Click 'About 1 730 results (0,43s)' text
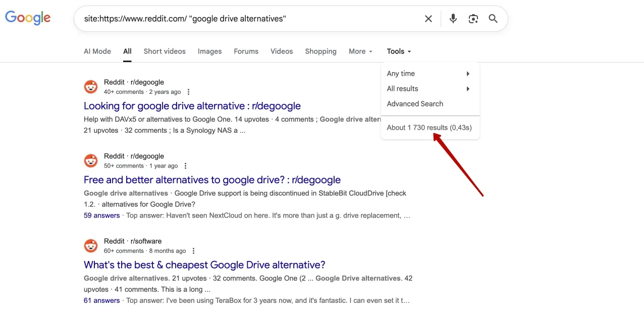 pyautogui.click(x=430, y=128)
